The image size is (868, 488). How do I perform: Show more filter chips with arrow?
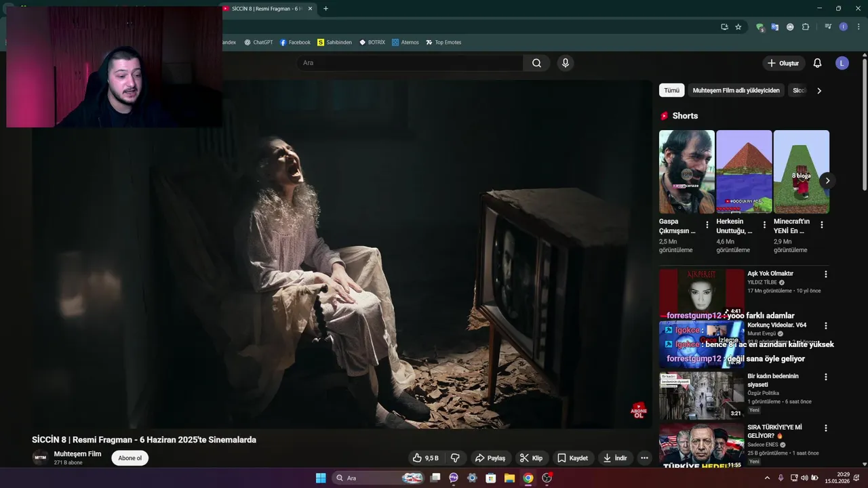point(818,90)
